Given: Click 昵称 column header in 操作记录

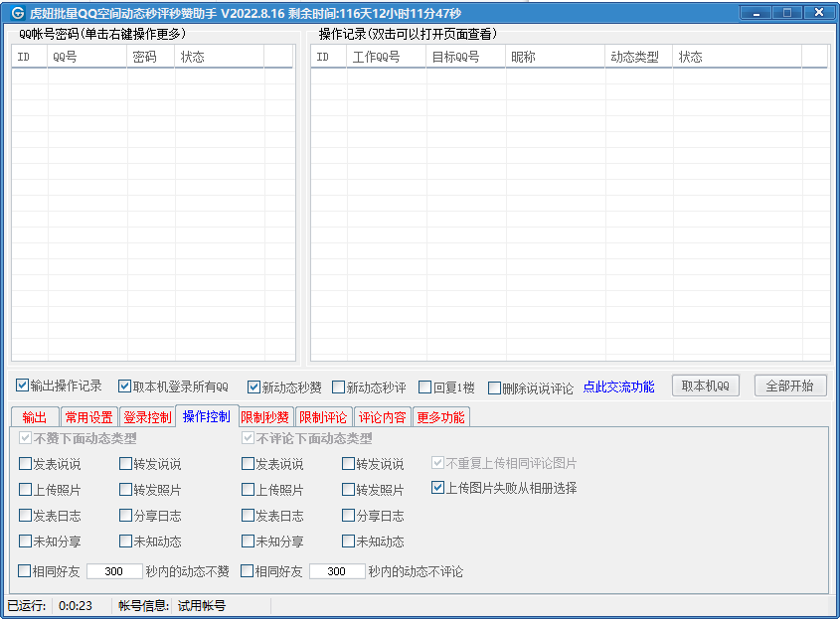Looking at the screenshot, I should click(555, 57).
